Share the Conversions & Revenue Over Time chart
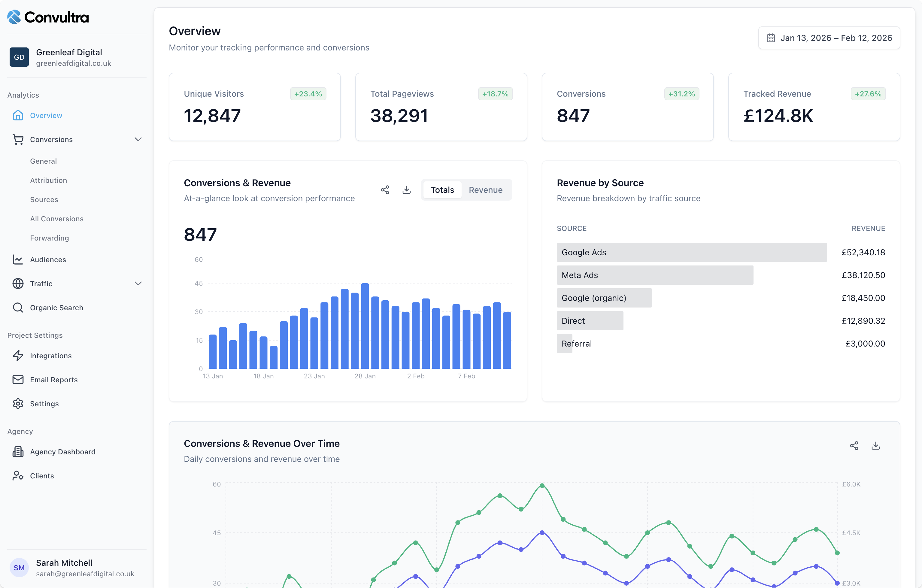The height and width of the screenshot is (588, 922). [x=854, y=446]
